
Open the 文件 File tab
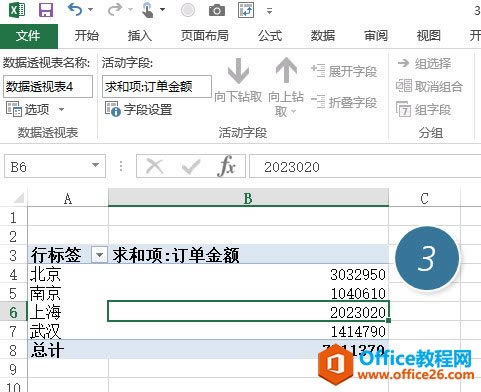(x=29, y=36)
